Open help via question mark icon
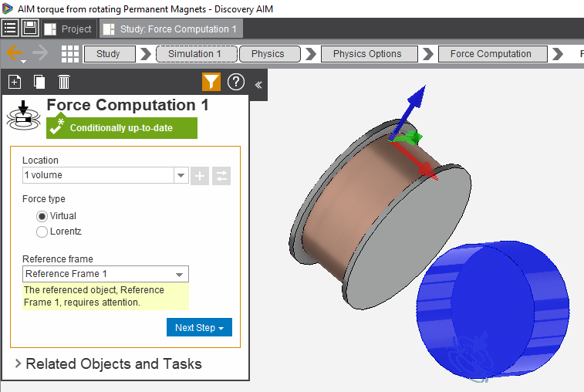Image resolution: width=584 pixels, height=392 pixels. tap(236, 82)
